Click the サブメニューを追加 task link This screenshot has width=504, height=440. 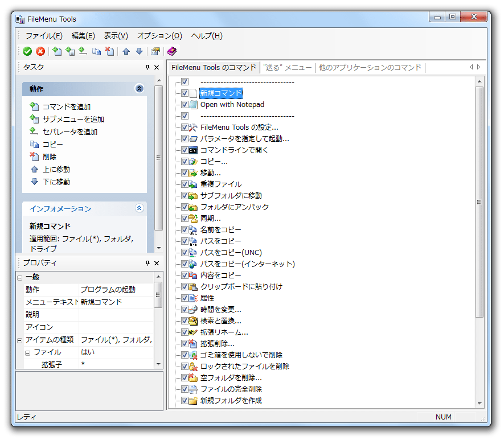point(73,119)
